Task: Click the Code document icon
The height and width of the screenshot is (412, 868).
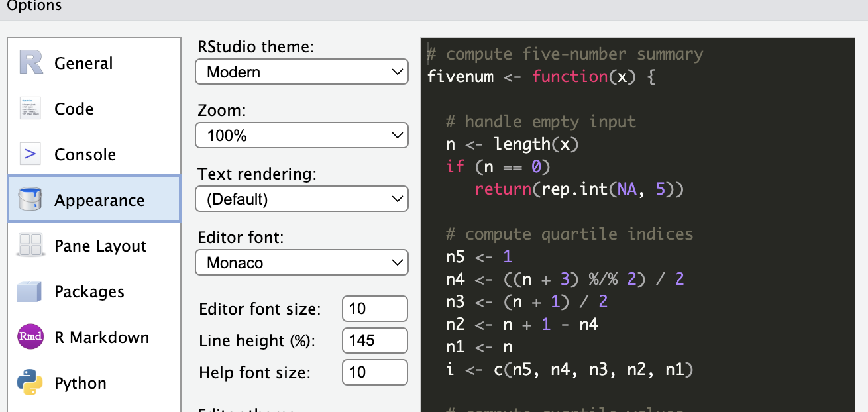Action: click(x=31, y=109)
